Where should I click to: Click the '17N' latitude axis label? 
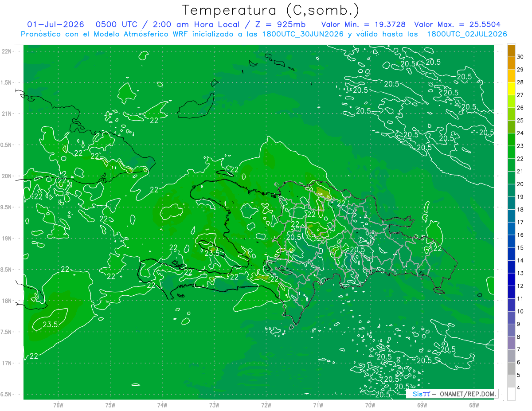8,363
